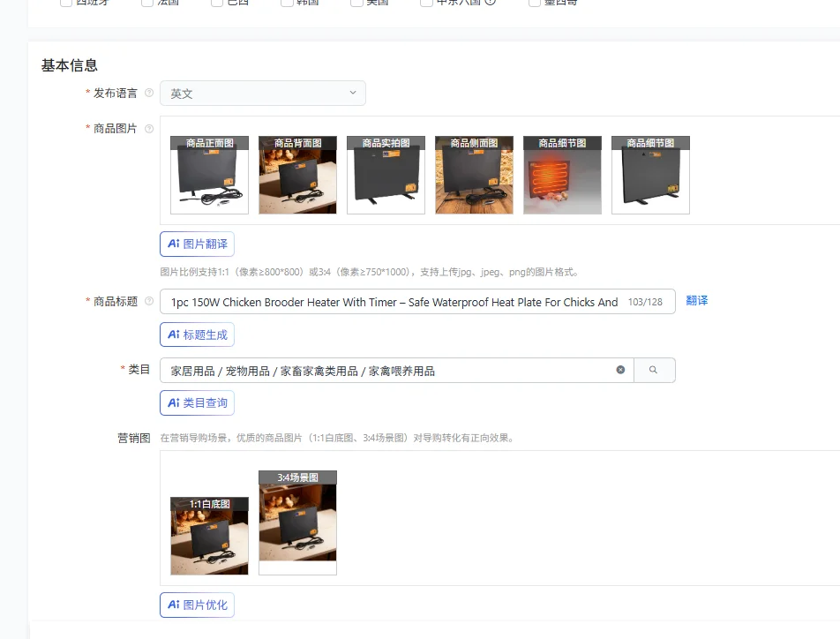Click the 103/128 character counter
840x639 pixels.
pyautogui.click(x=645, y=302)
